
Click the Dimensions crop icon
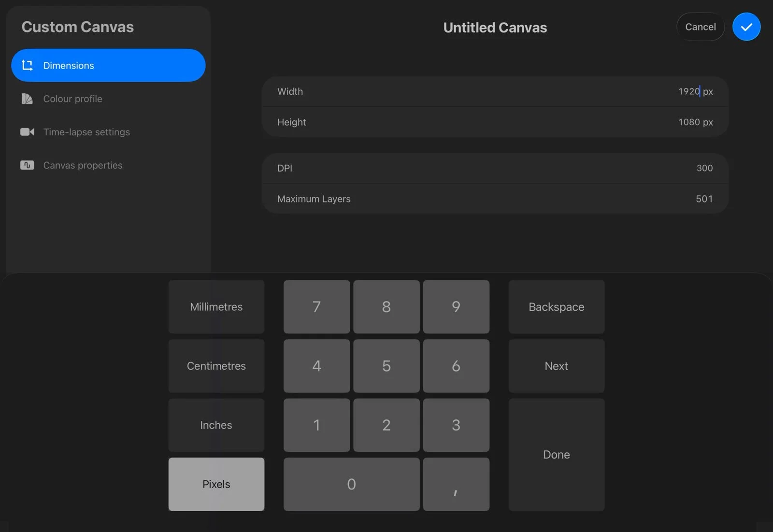click(27, 65)
